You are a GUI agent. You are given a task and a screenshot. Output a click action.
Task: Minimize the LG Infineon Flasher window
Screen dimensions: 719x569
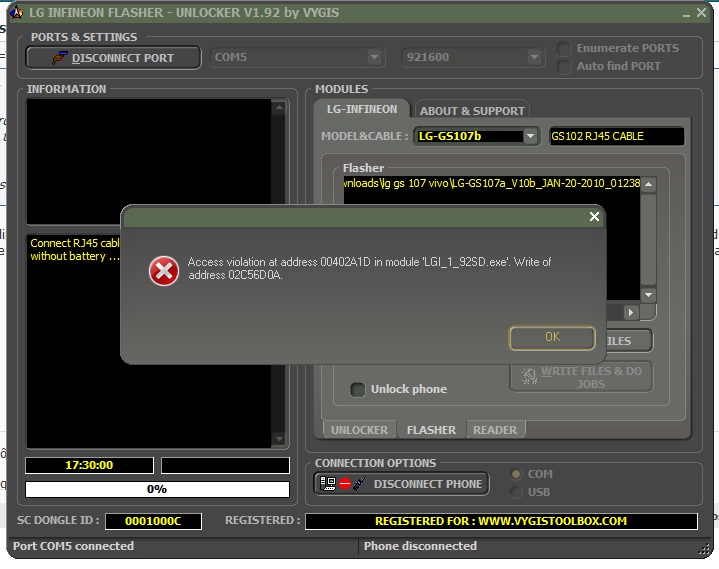(x=686, y=14)
